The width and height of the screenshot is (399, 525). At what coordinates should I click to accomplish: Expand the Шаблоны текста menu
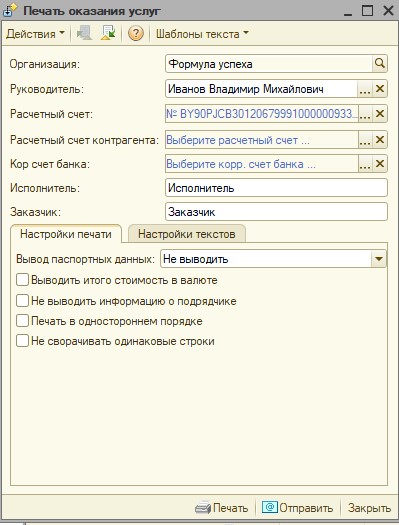(x=202, y=34)
